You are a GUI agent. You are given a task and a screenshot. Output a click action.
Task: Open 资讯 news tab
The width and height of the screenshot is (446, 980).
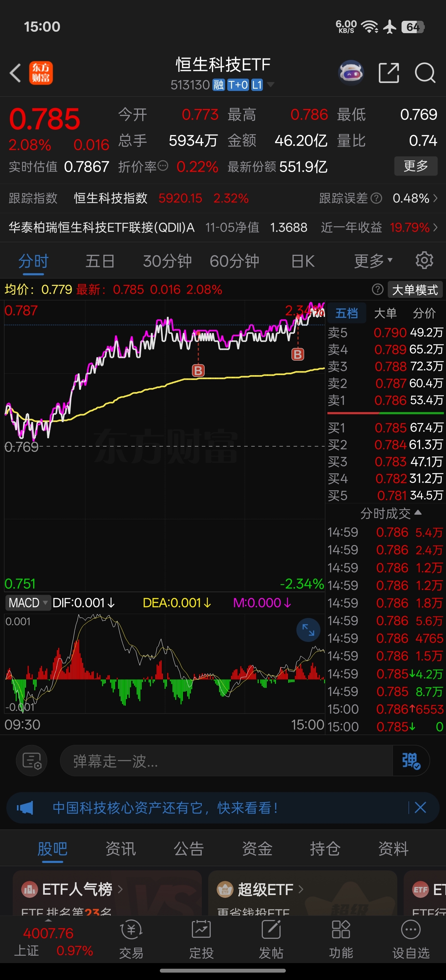click(x=120, y=849)
